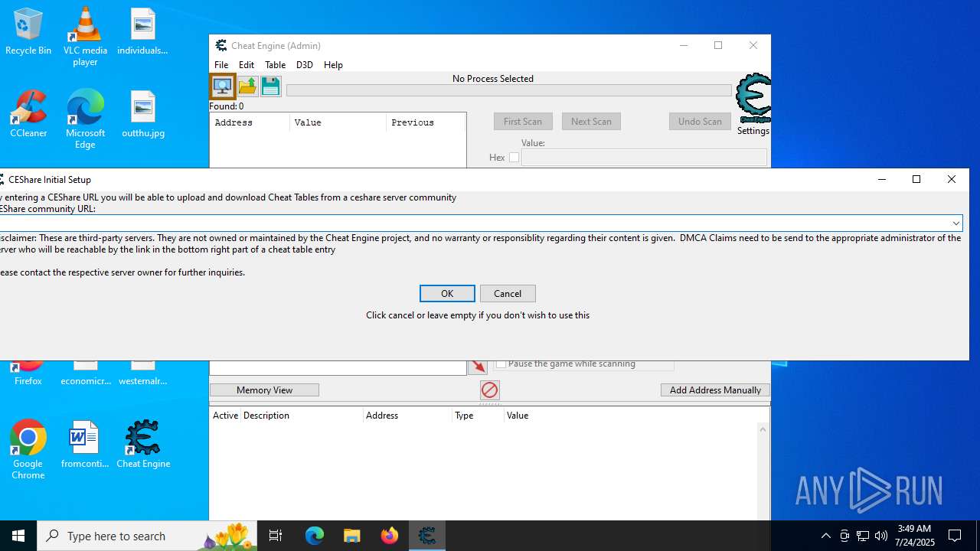The height and width of the screenshot is (551, 980).
Task: Expand the CEShare community URL dropdown
Action: point(956,223)
